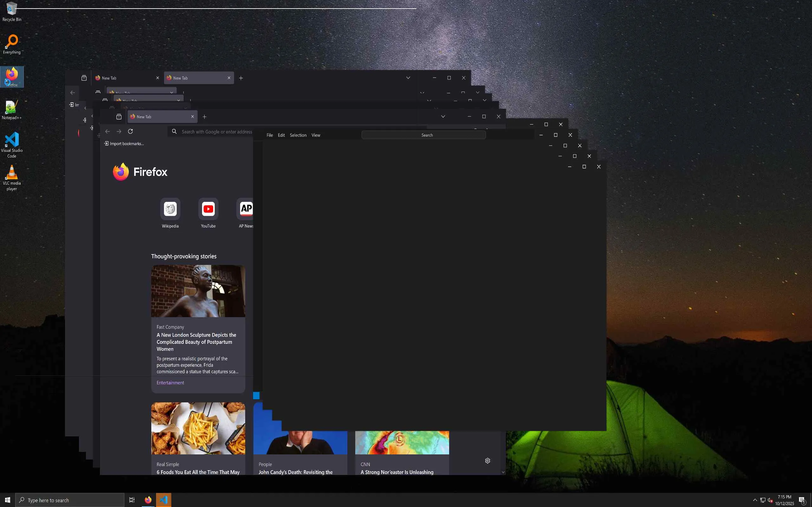Expand list all tabs chevron in the back Firefox window
This screenshot has height=507, width=812.
pos(408,78)
